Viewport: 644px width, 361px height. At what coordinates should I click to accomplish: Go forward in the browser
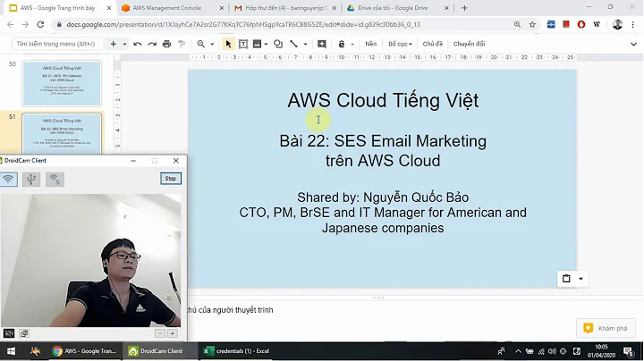click(25, 25)
